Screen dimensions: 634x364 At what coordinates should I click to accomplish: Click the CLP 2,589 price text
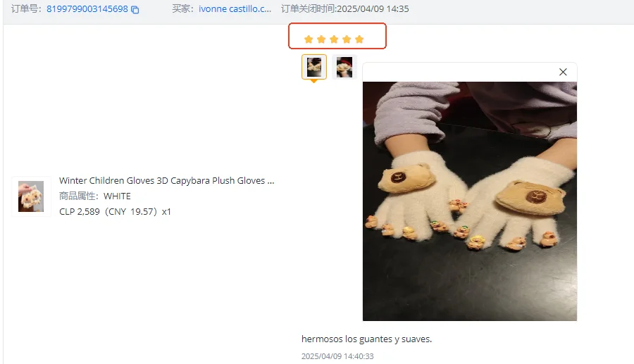click(79, 212)
